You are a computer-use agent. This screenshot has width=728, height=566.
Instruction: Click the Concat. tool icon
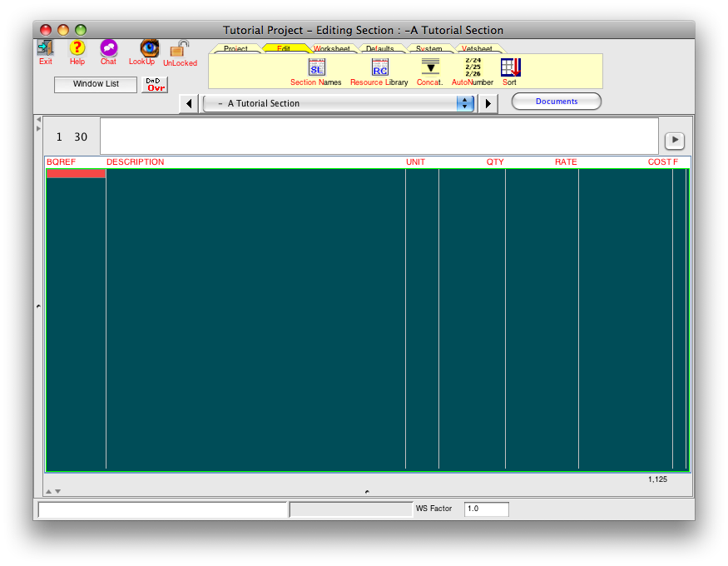click(x=430, y=67)
